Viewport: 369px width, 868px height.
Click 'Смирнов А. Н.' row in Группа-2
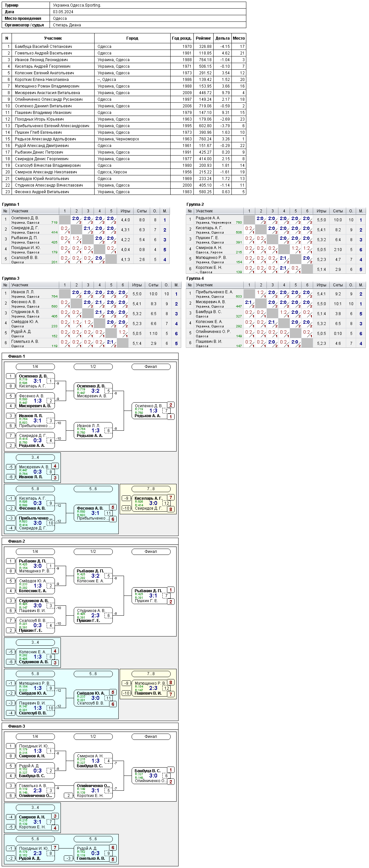pos(275,250)
